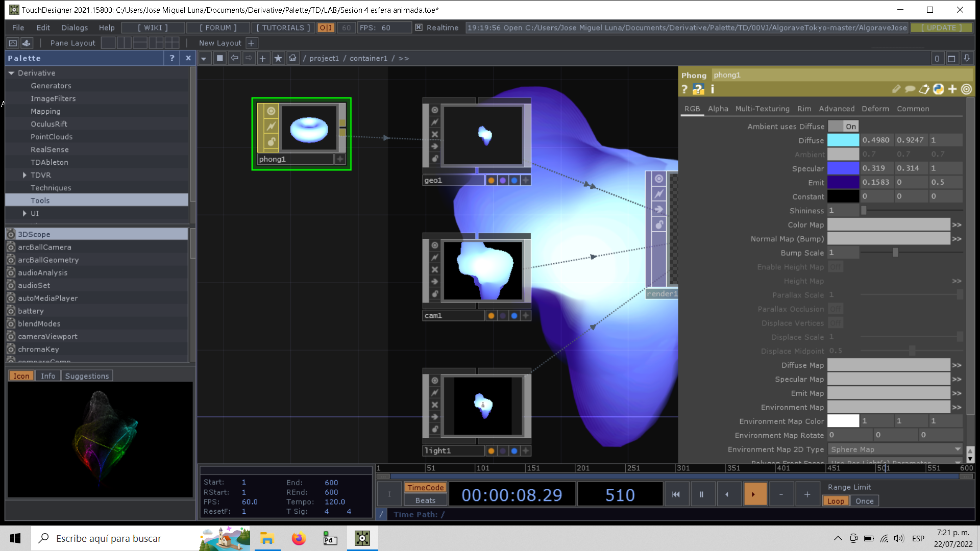980x551 pixels.
Task: Click the bypass flag on phong1 node
Action: (271, 126)
